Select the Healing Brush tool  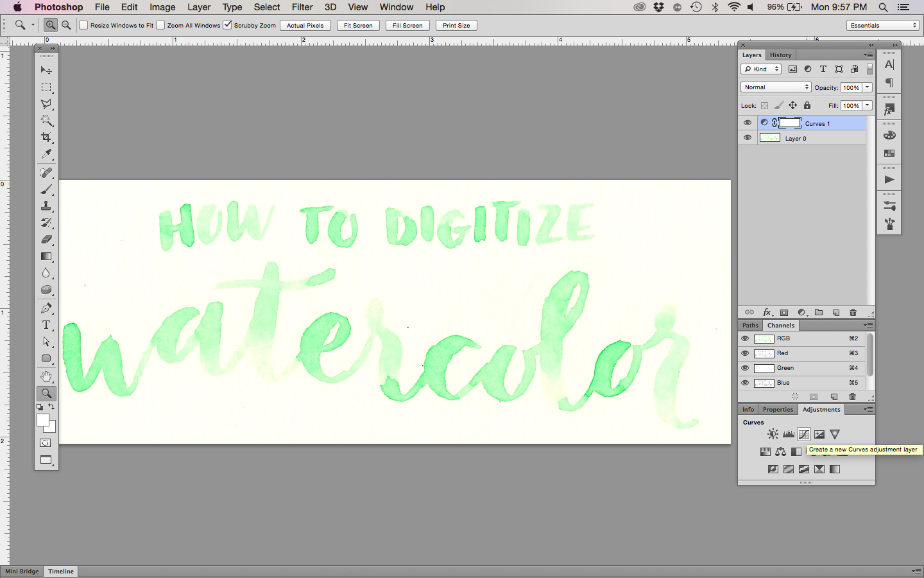tap(46, 173)
